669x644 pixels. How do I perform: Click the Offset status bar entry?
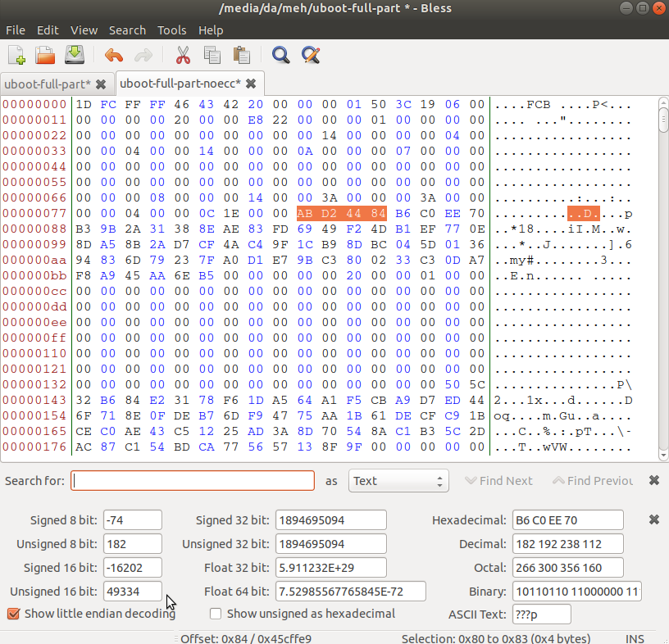[x=246, y=638]
